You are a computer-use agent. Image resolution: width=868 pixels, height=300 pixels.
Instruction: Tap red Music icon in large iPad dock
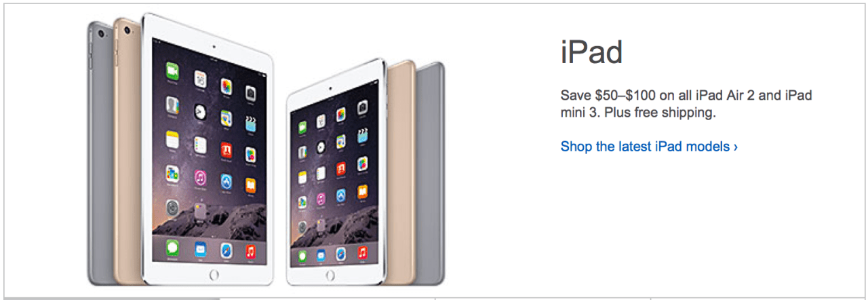coord(250,252)
